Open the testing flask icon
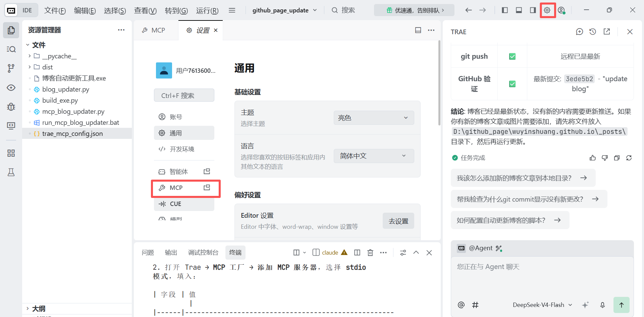This screenshot has height=317, width=644. [11, 172]
